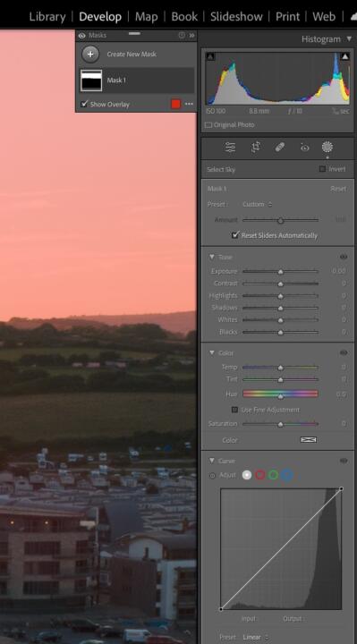Toggle the Masks panel eye icon

pos(81,36)
